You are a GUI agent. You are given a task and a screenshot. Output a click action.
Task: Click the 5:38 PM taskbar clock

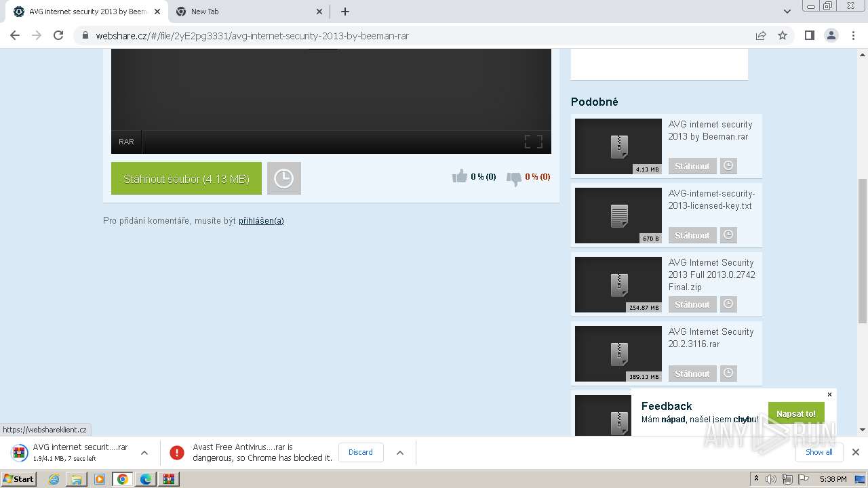pyautogui.click(x=833, y=479)
